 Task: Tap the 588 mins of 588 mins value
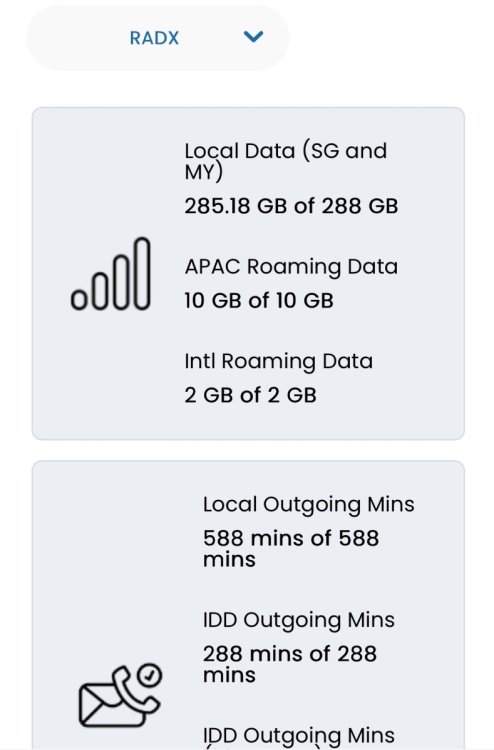tap(291, 548)
